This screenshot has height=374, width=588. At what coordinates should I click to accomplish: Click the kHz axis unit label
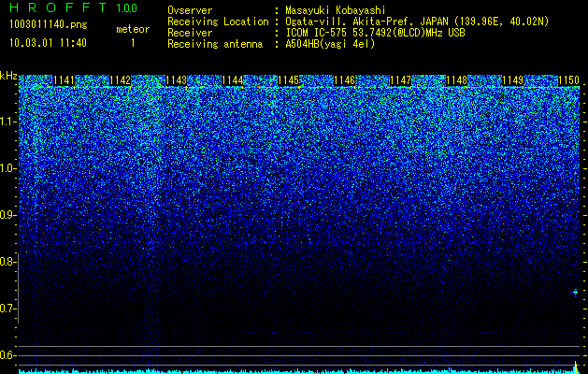coord(8,76)
